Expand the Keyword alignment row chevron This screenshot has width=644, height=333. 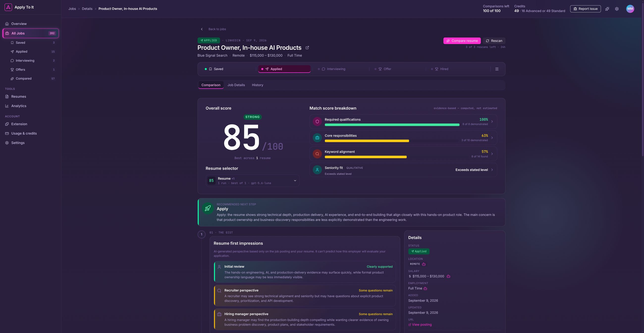(492, 154)
